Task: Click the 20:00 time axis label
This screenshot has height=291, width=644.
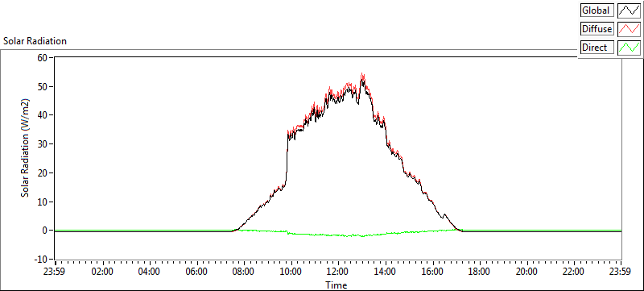Action: (x=527, y=272)
